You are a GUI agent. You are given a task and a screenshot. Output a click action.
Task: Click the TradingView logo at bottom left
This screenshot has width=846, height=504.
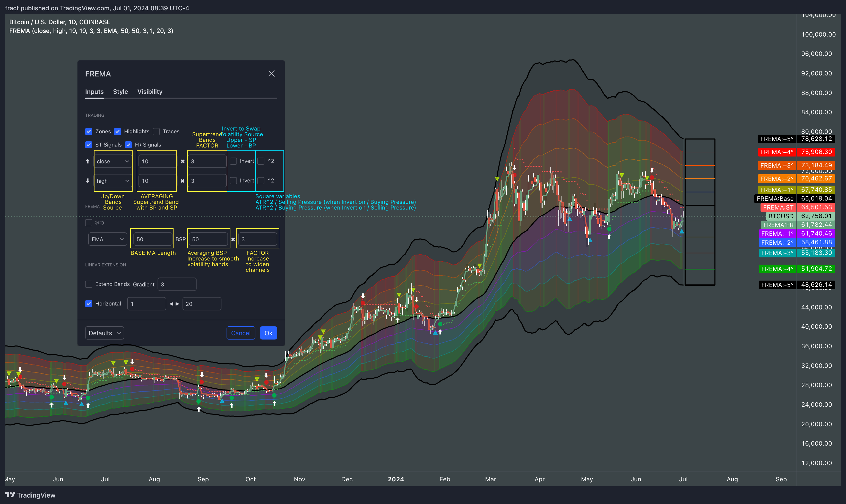coord(30,495)
